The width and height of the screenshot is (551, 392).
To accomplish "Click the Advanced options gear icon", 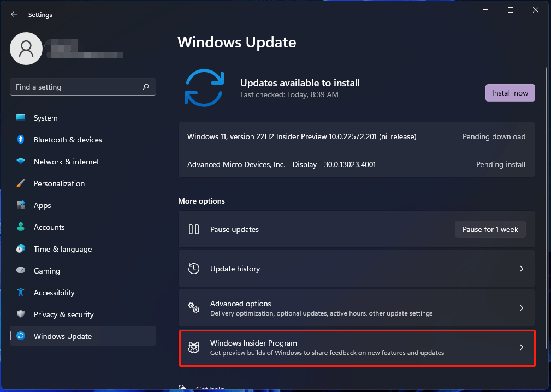I will 194,308.
